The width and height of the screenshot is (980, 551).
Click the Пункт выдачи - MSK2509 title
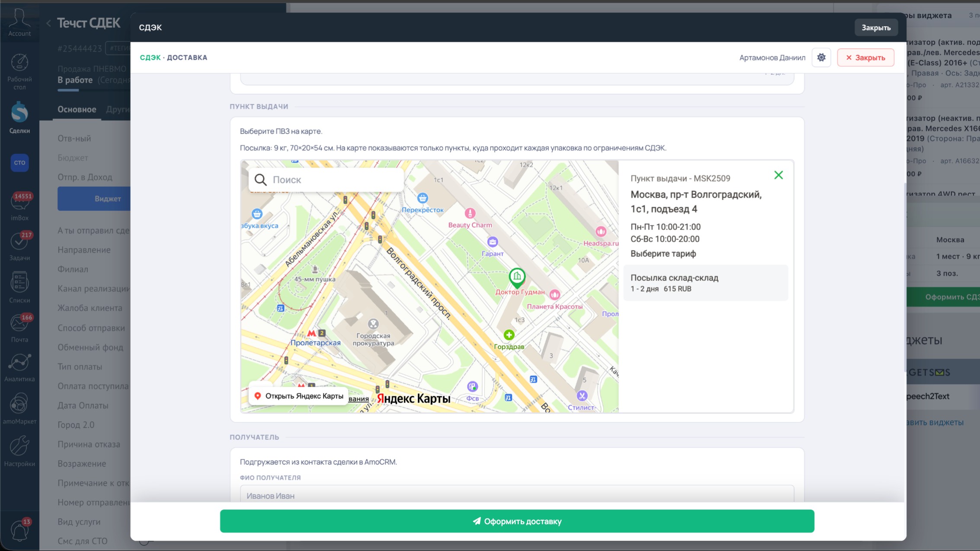[x=680, y=178]
